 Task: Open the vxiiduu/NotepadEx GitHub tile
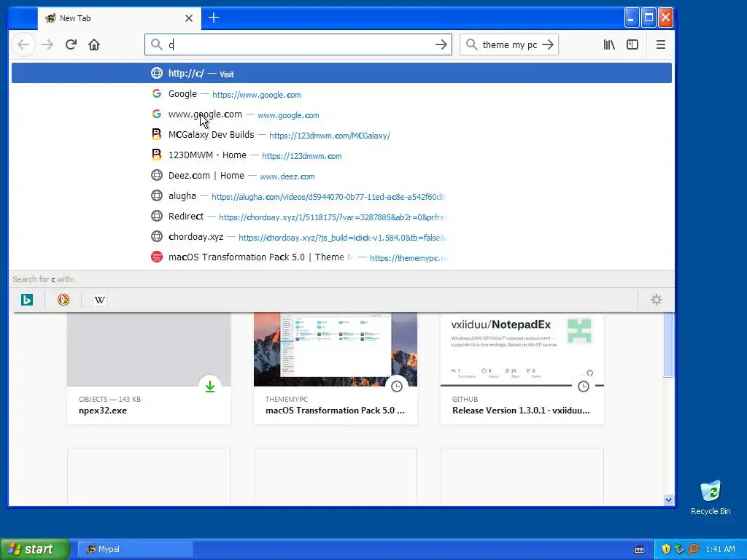[x=522, y=368]
